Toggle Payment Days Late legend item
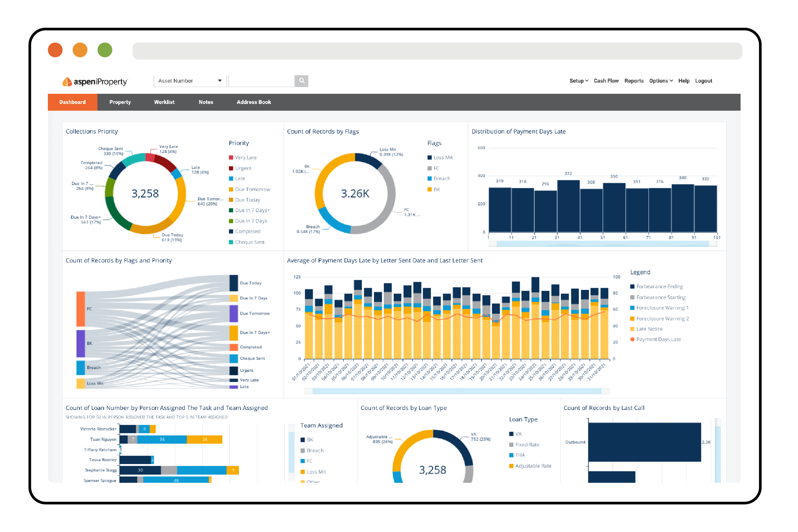 [655, 339]
